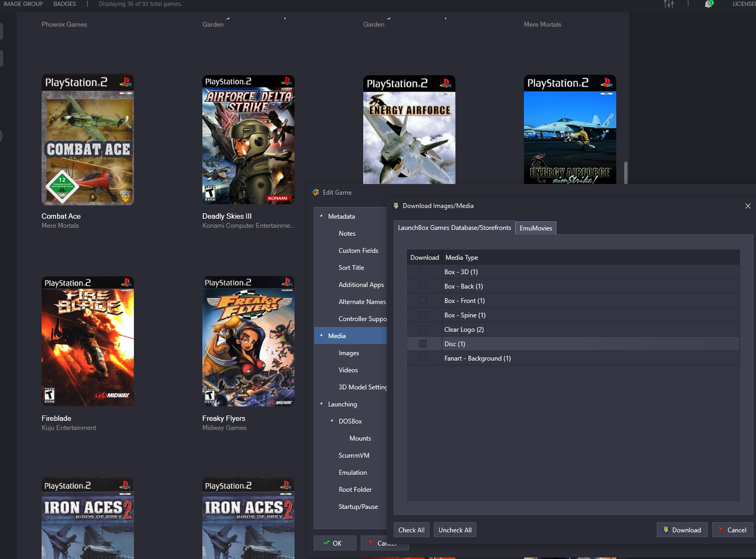Viewport: 756px width, 559px height.
Task: Click the Phoenix Games developer text
Action: point(64,25)
